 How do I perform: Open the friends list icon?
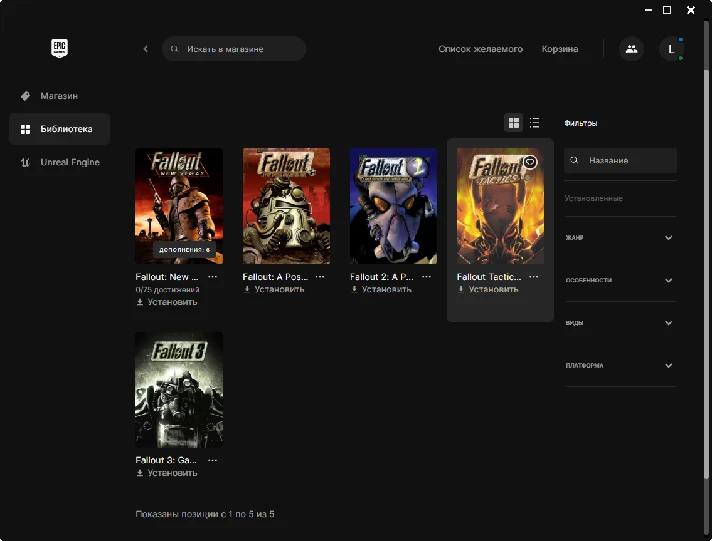pos(631,48)
